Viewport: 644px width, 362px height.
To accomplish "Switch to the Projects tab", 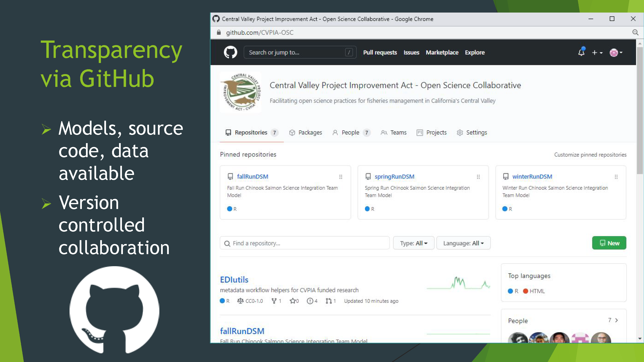I will [432, 132].
